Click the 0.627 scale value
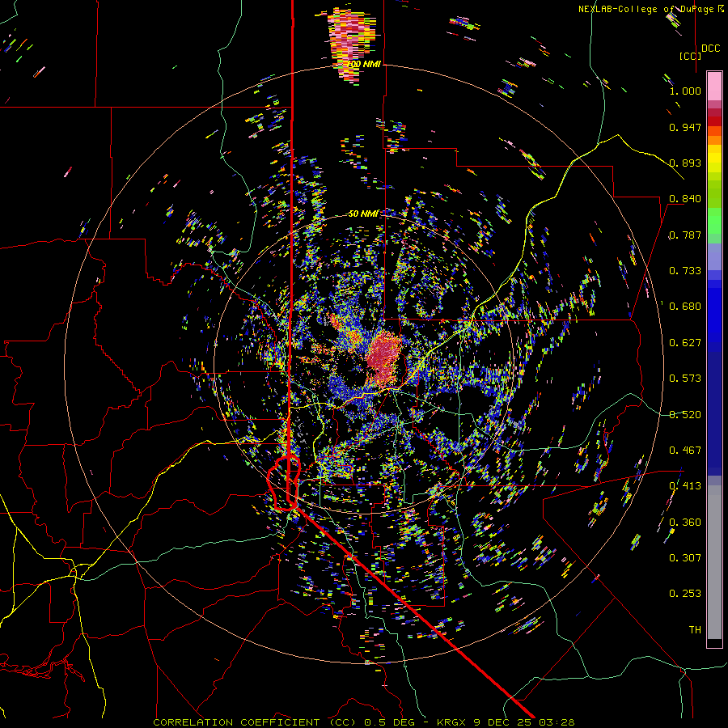728x728 pixels. pos(685,343)
